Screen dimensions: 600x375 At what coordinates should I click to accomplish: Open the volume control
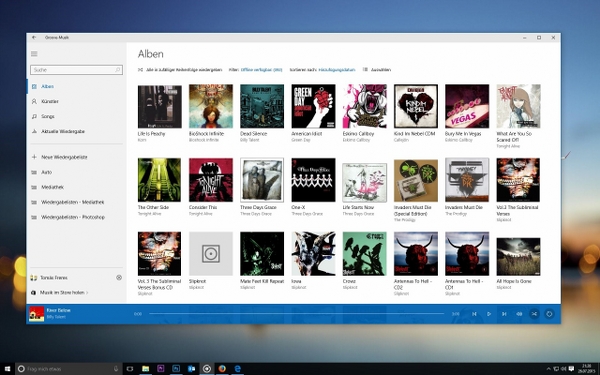pos(519,314)
